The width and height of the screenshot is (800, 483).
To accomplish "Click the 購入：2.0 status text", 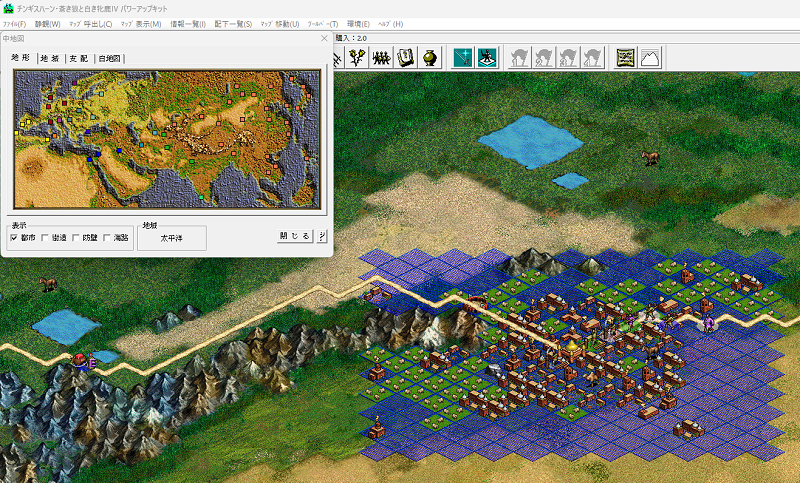I will coord(351,38).
